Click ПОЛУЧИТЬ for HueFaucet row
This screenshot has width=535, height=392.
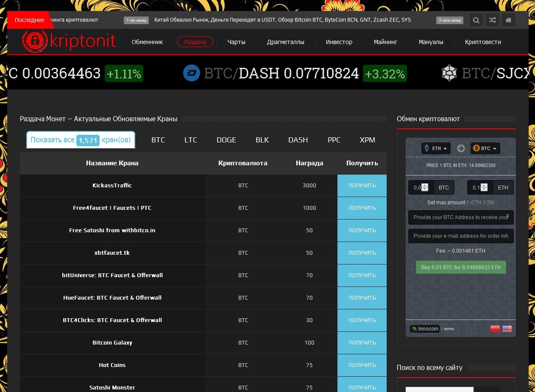[x=362, y=298]
